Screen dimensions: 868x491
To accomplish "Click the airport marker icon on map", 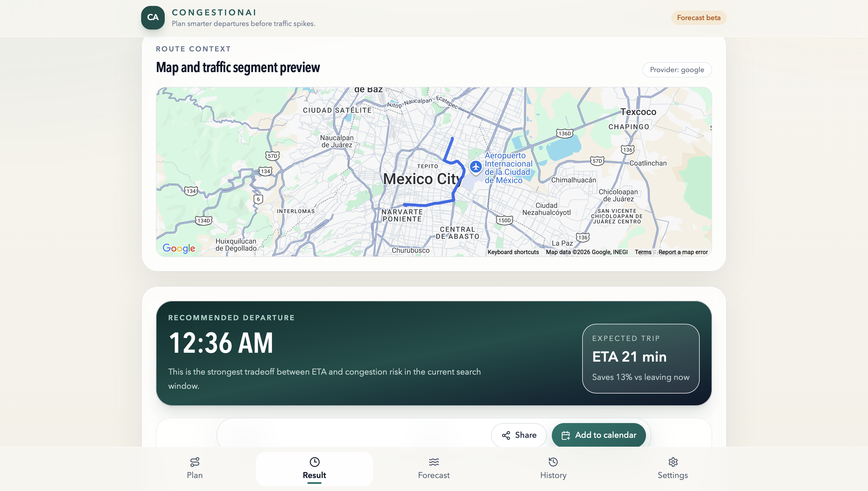I will pos(476,167).
